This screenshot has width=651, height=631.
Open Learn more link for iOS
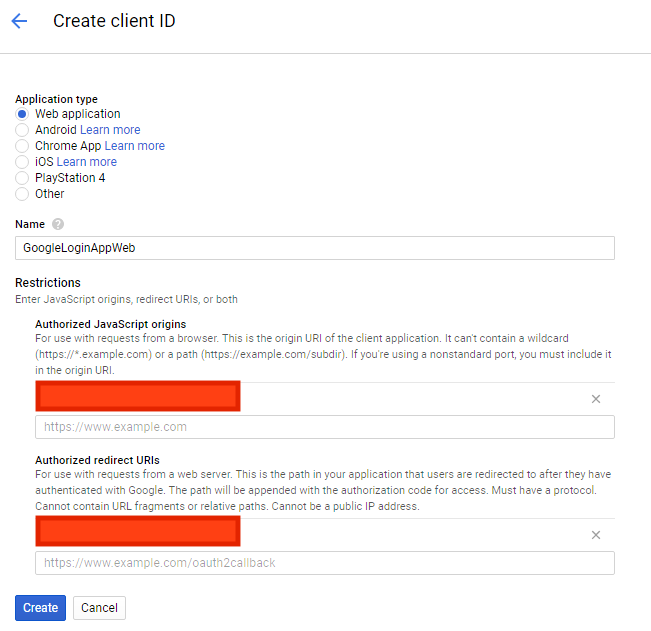tap(86, 162)
